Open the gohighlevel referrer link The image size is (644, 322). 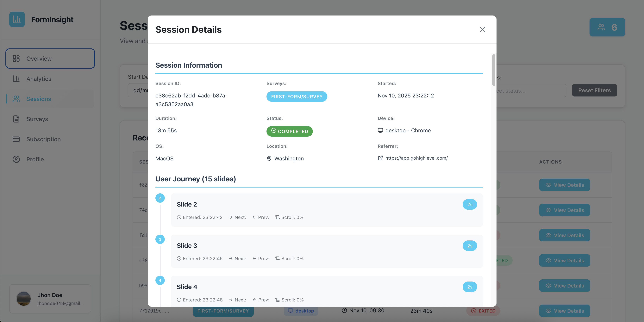point(416,158)
